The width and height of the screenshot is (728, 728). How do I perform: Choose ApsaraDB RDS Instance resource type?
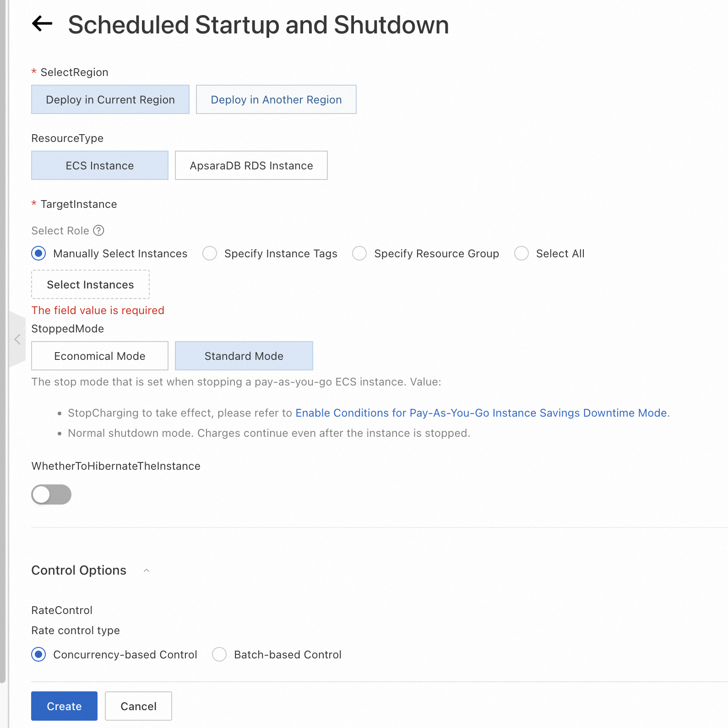click(x=251, y=165)
